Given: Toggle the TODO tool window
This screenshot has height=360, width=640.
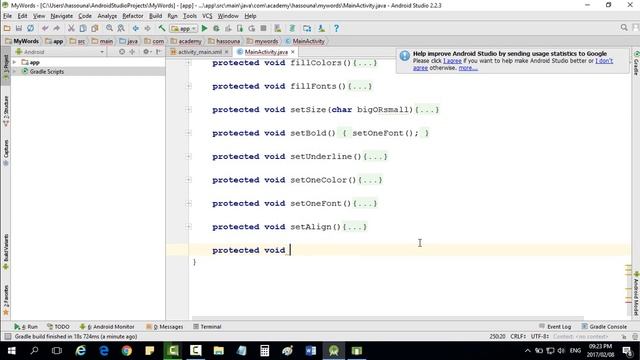Looking at the screenshot, I should point(58,327).
